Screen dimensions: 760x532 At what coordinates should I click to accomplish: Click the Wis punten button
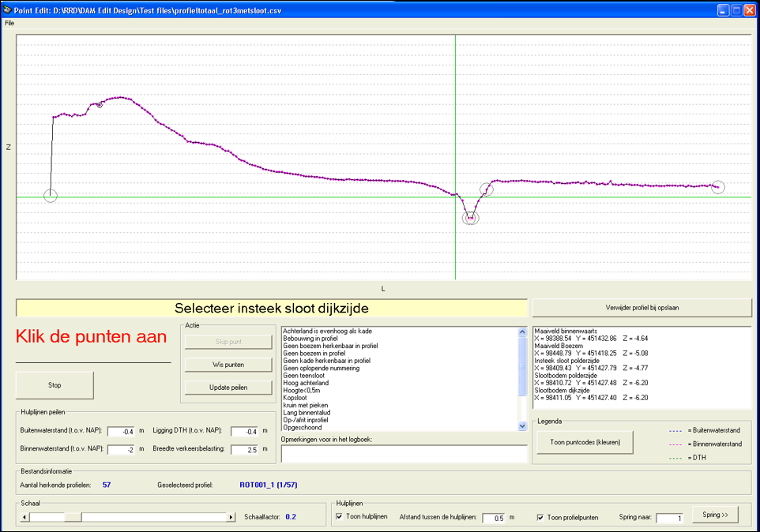pyautogui.click(x=228, y=365)
